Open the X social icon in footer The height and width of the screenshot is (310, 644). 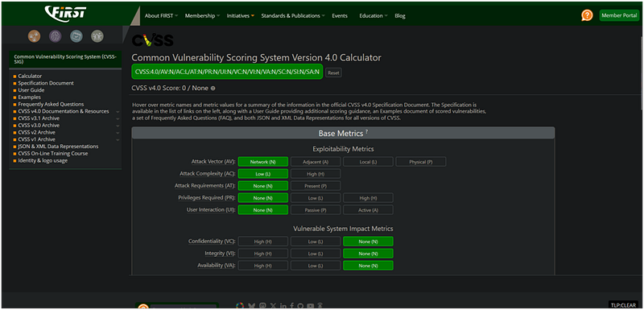tap(274, 306)
